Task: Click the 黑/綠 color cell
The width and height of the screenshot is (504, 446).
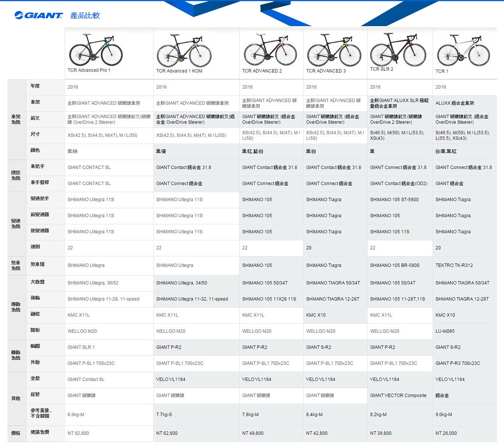Action: pos(109,152)
